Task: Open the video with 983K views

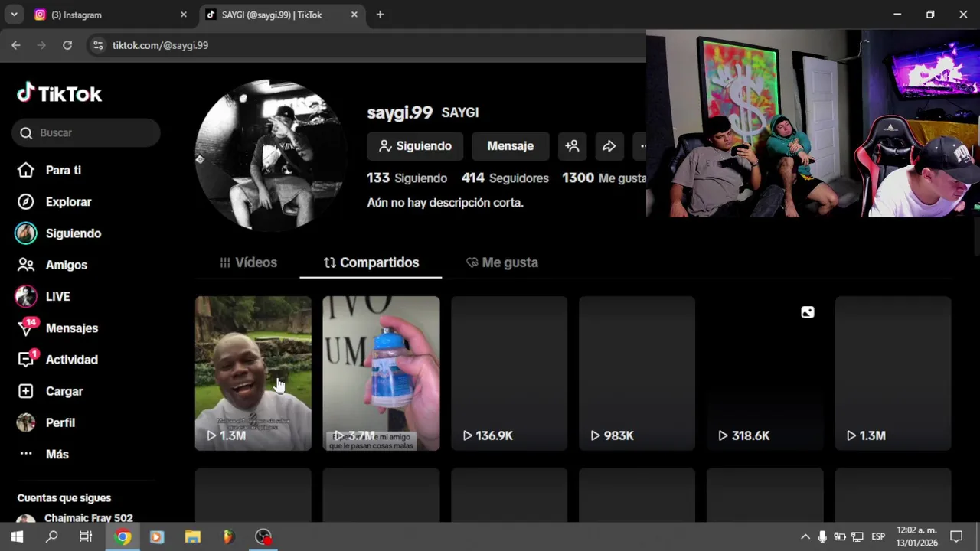Action: (x=637, y=373)
